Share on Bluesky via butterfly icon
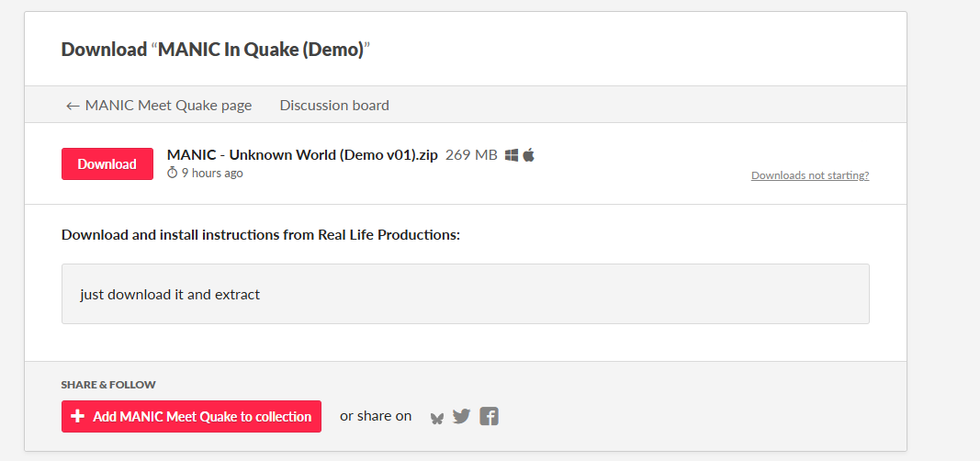 [437, 417]
